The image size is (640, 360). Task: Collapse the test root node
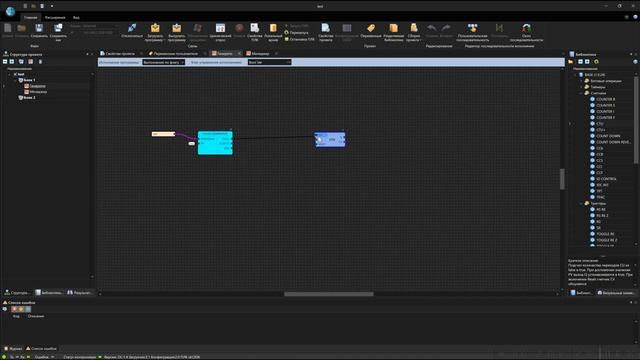point(10,74)
